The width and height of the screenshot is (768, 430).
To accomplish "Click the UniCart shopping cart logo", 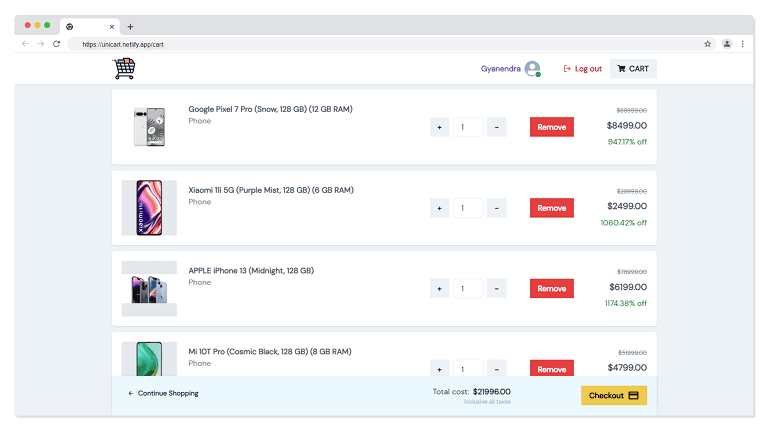I will 124,69.
